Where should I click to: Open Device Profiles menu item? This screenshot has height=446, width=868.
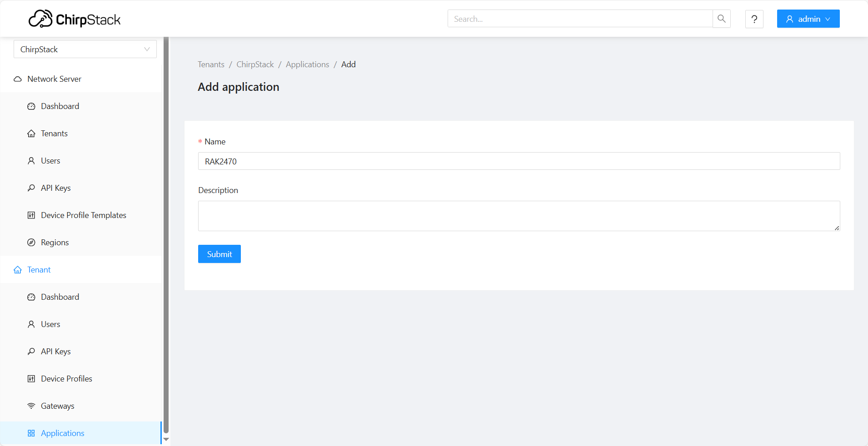pos(81,379)
